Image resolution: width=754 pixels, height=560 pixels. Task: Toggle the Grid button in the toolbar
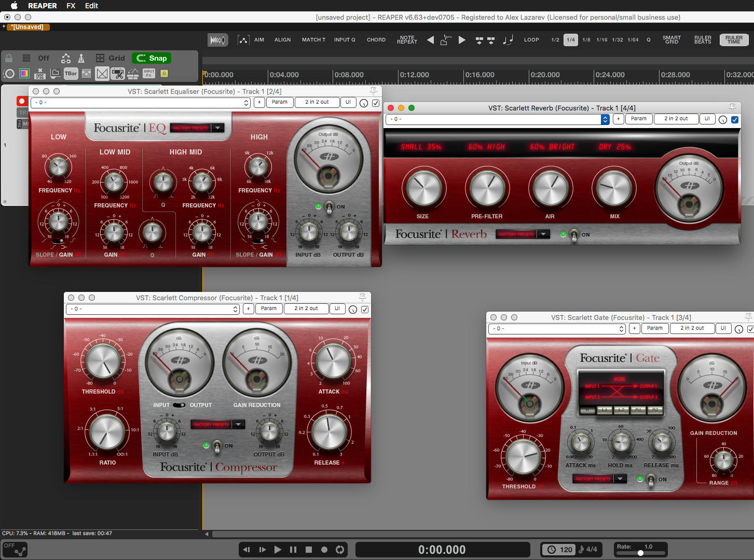[x=111, y=58]
